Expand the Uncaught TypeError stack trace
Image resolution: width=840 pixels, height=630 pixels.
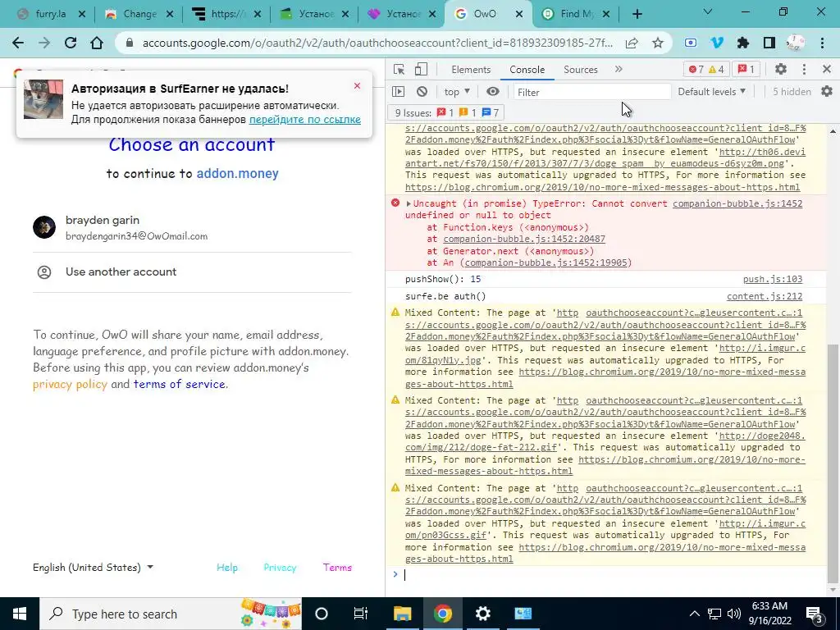[x=409, y=203]
